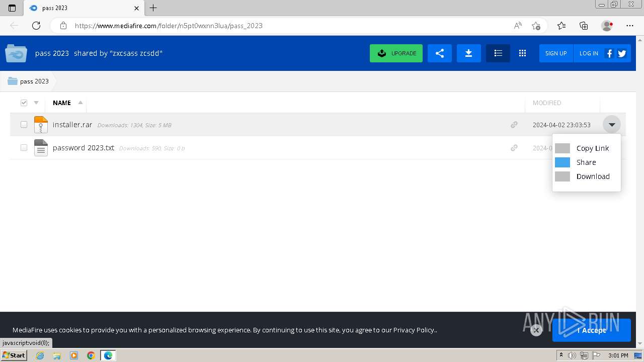Click the browser profile avatar
This screenshot has height=362, width=644.
coord(607,26)
